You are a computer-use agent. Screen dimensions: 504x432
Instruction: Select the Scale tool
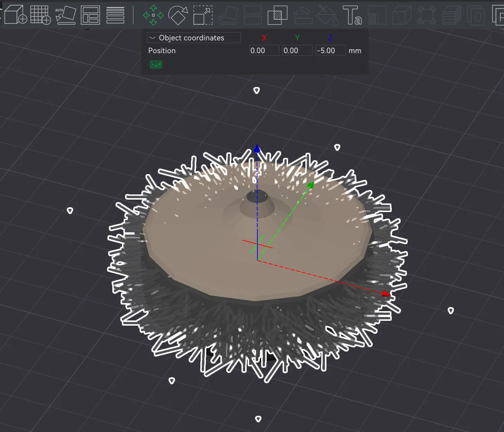[203, 15]
